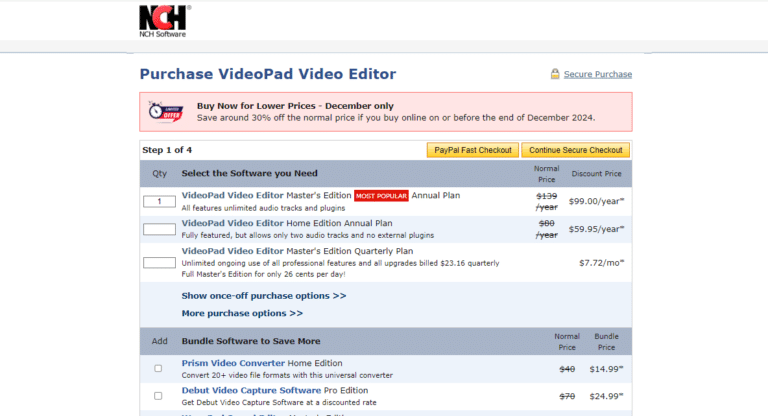Click the $59.95/year discount price
Viewport: 768px width, 416px height.
pos(596,229)
